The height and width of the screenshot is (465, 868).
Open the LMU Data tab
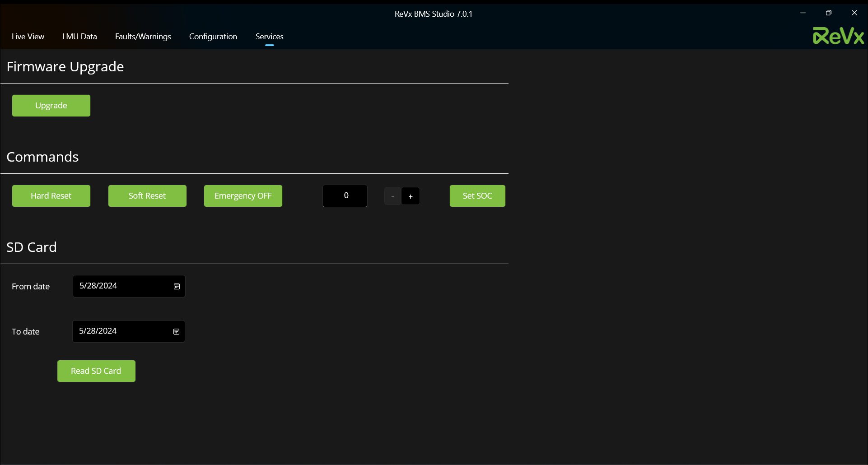tap(79, 37)
